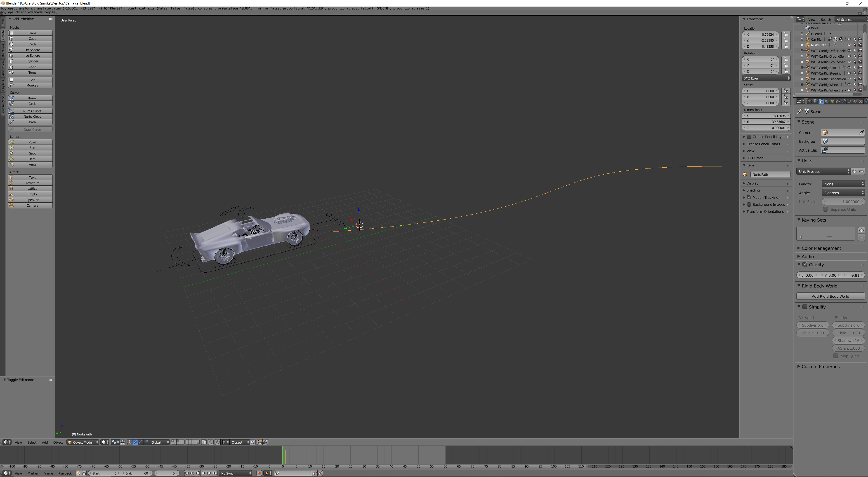The image size is (868, 477).
Task: Open the No Sync dropdown in the timeline
Action: [236, 473]
